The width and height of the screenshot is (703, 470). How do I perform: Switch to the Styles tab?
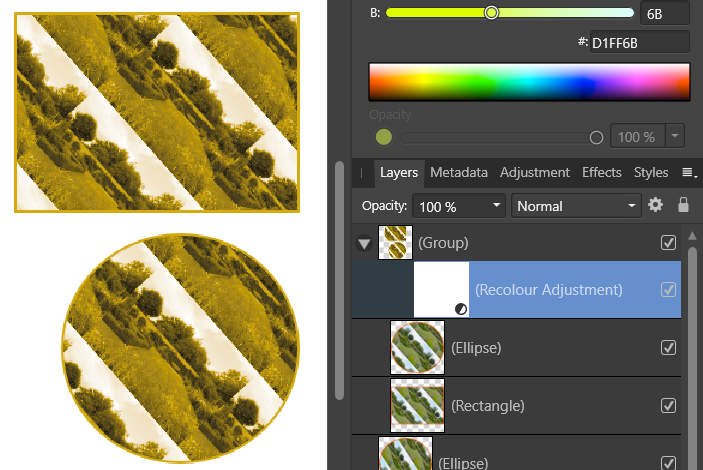coord(651,173)
